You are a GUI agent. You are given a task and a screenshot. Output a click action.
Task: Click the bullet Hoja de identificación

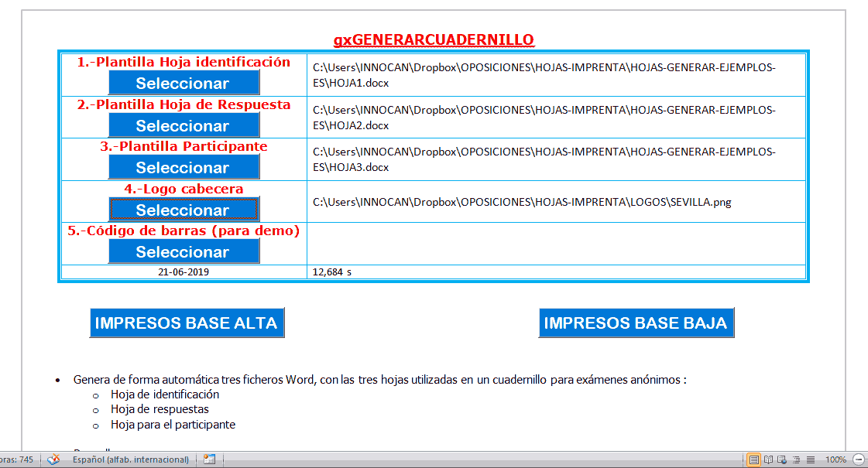(x=165, y=395)
